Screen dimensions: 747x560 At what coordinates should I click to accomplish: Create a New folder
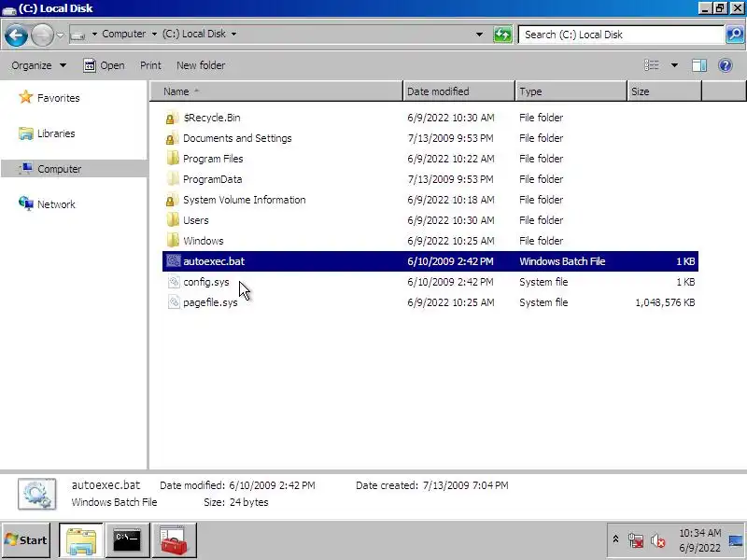(x=201, y=65)
